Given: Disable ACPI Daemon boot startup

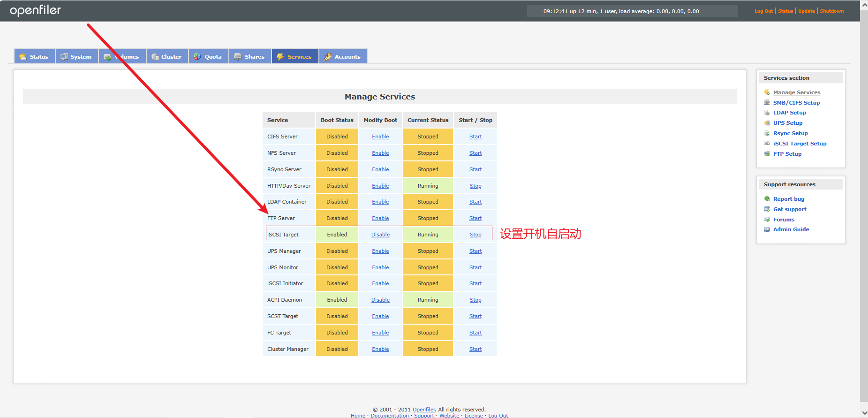Looking at the screenshot, I should point(380,300).
